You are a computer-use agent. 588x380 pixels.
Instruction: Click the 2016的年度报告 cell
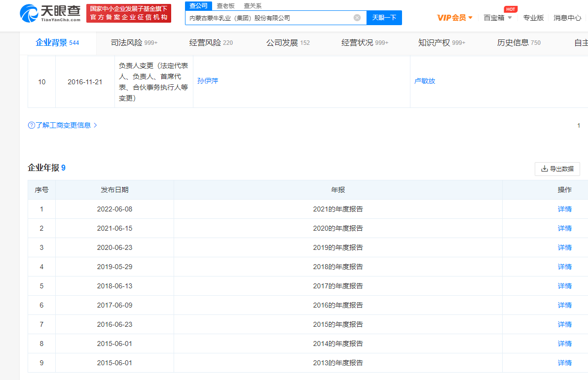tap(338, 305)
